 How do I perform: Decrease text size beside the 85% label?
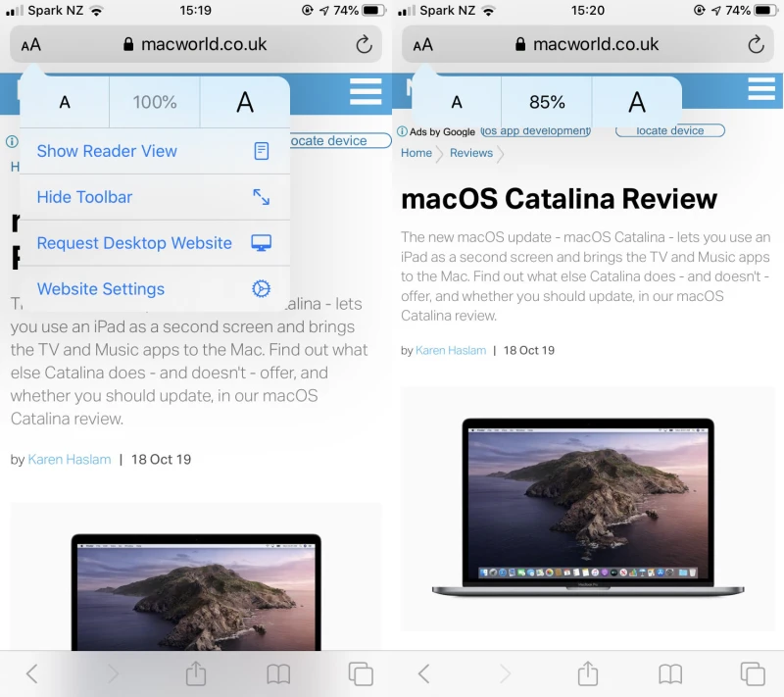(x=457, y=102)
